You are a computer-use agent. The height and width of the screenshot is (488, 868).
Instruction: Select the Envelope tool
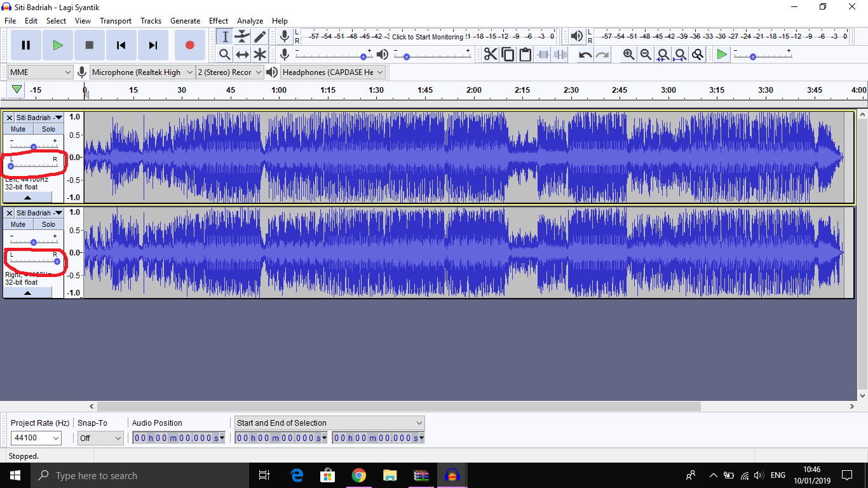coord(242,37)
